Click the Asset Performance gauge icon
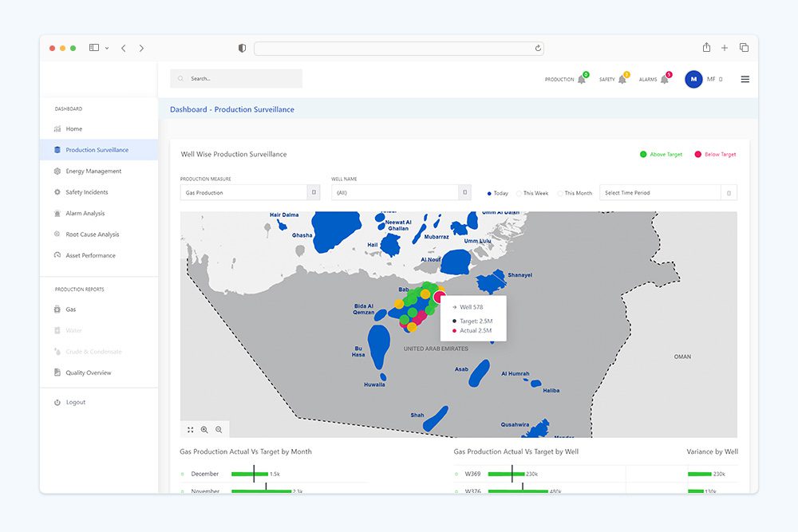The width and height of the screenshot is (798, 532). pyautogui.click(x=57, y=254)
